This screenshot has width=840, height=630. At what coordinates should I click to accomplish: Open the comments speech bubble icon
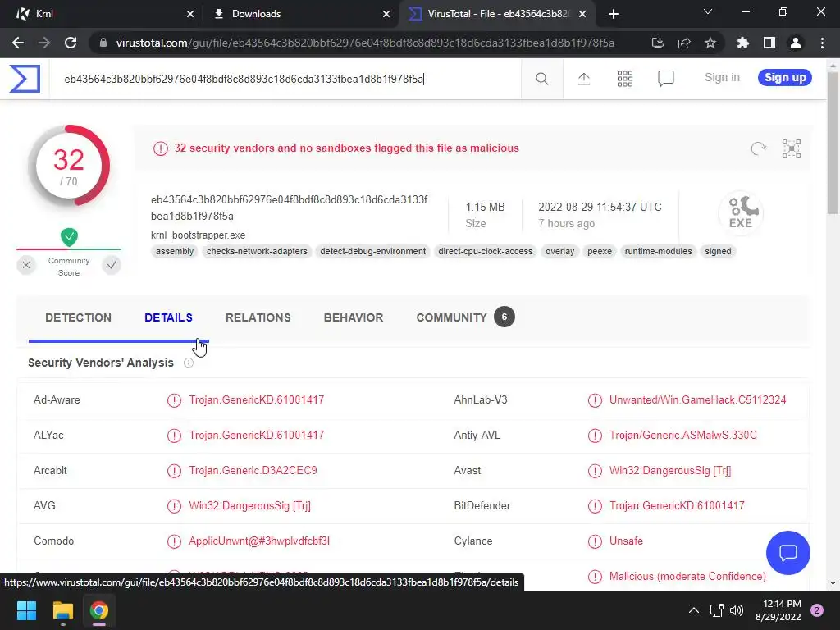pos(665,79)
